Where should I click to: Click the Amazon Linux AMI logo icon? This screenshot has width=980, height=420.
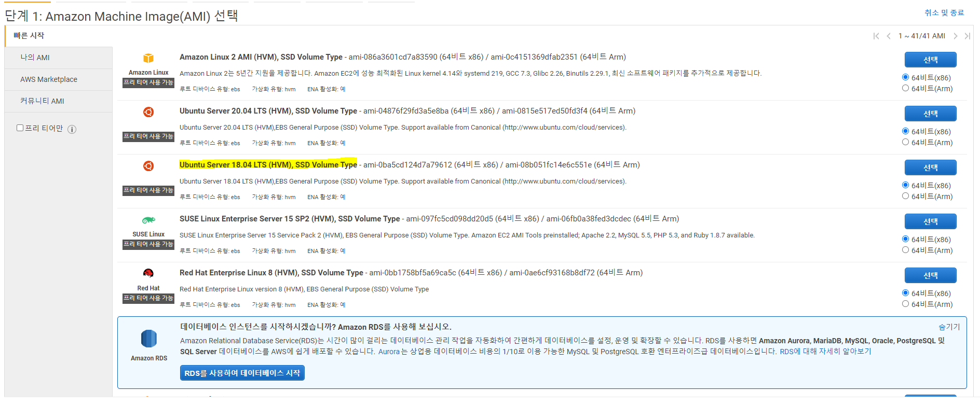[148, 58]
